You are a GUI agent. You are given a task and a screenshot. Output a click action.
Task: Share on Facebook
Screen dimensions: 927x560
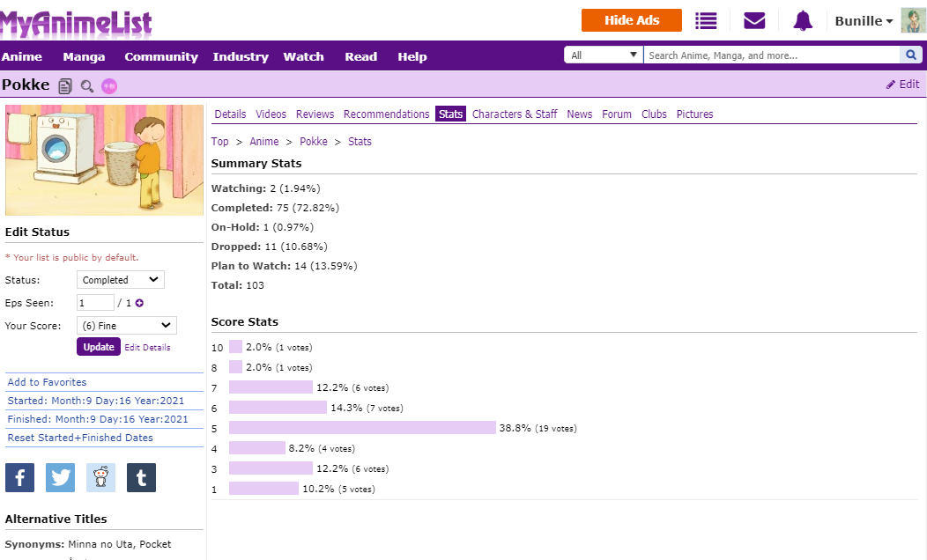click(20, 478)
